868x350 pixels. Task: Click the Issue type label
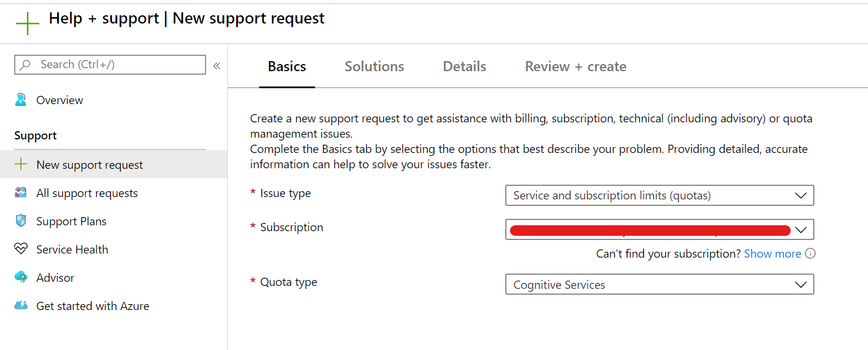pyautogui.click(x=286, y=193)
